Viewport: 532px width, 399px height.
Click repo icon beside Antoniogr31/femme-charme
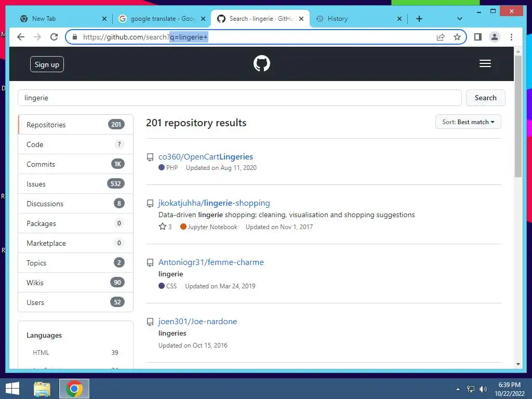150,262
